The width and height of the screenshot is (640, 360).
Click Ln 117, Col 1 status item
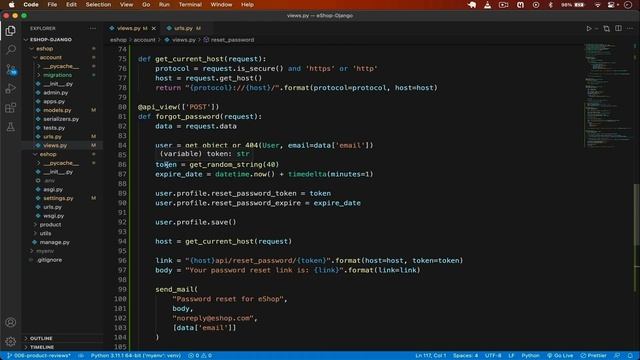(x=431, y=356)
